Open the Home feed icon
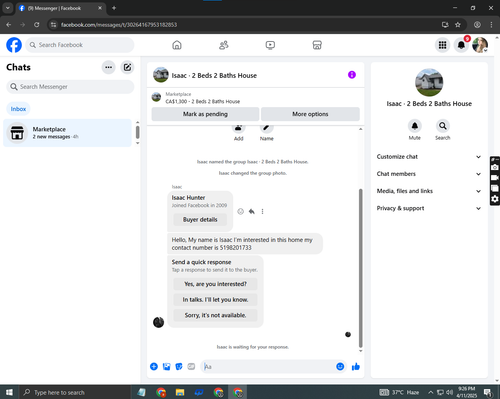500x399 pixels. tap(177, 45)
